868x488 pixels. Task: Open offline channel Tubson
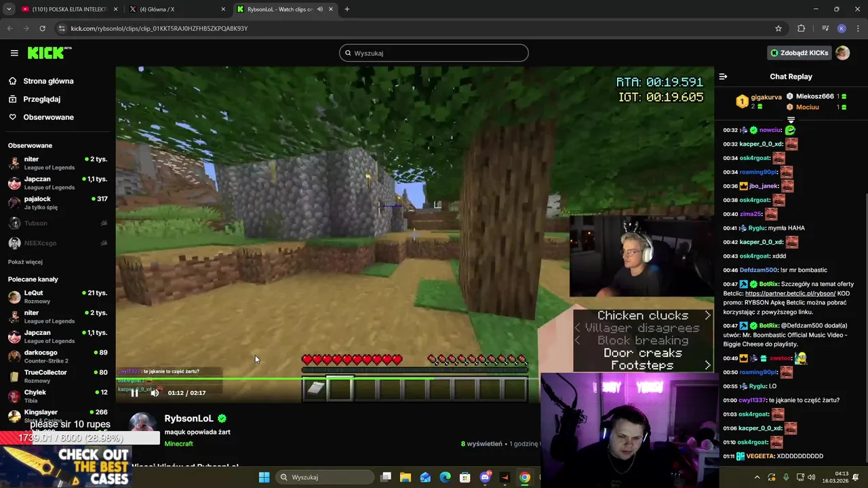[58, 223]
